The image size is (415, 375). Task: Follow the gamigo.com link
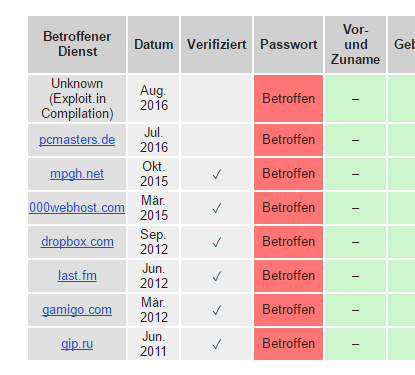coord(77,310)
